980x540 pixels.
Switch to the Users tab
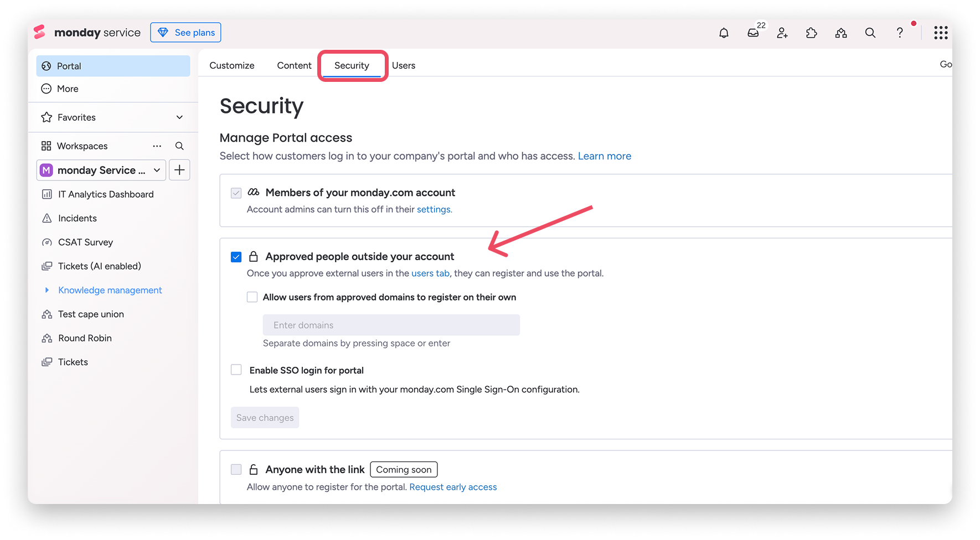pyautogui.click(x=404, y=65)
